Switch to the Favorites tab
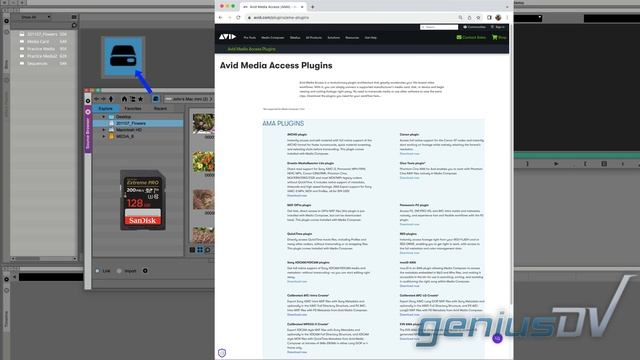 133,108
